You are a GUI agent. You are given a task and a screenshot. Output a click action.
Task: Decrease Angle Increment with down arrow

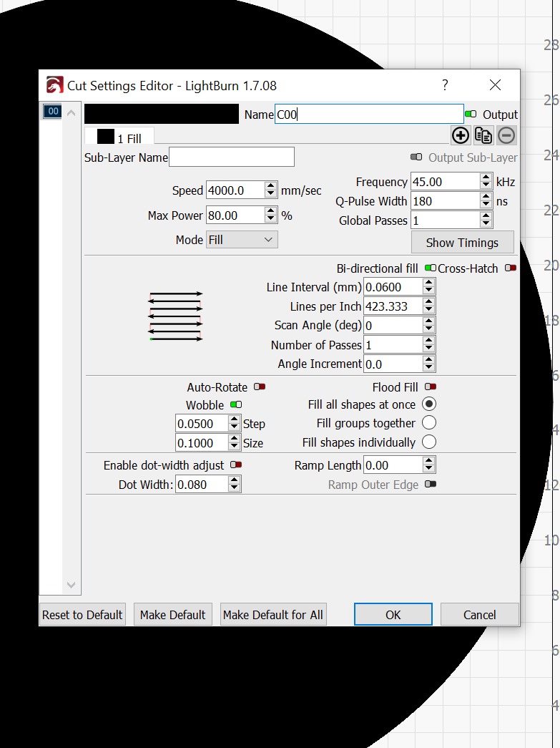point(428,369)
